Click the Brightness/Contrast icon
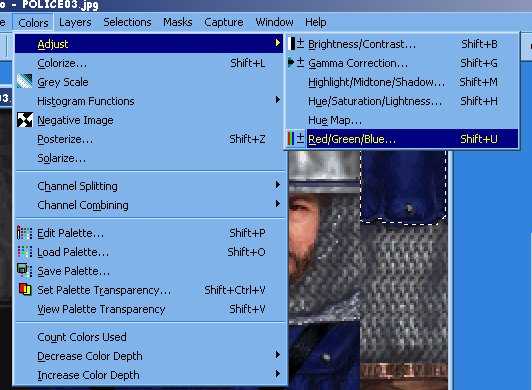 pyautogui.click(x=296, y=44)
